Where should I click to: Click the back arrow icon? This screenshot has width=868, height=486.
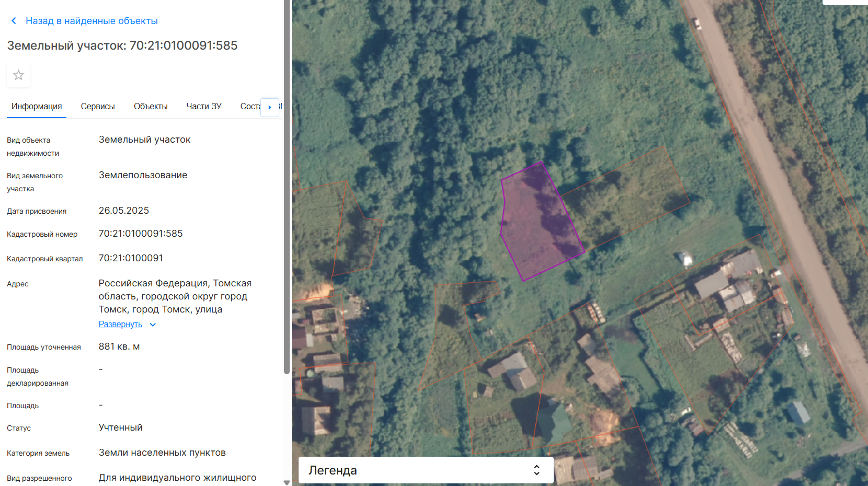pyautogui.click(x=14, y=21)
